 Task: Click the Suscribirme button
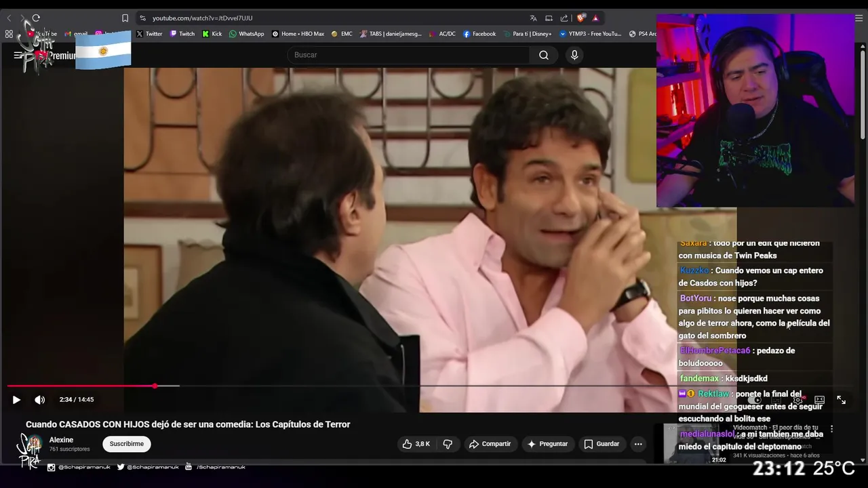pyautogui.click(x=127, y=444)
